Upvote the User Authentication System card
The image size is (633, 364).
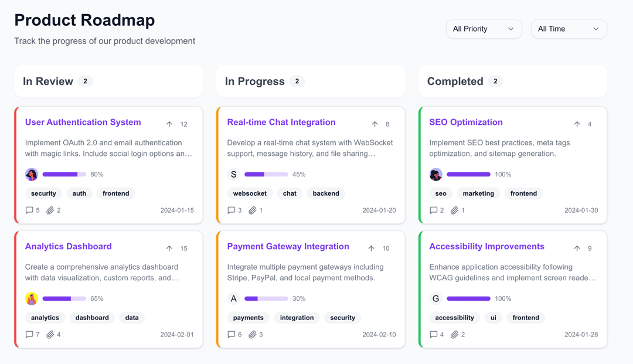[169, 124]
